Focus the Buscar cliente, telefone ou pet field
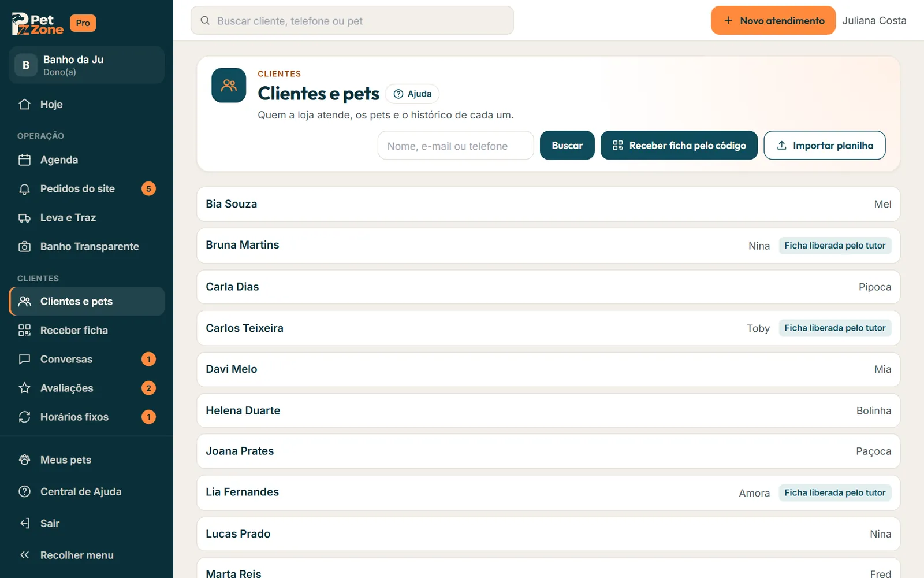Image resolution: width=924 pixels, height=578 pixels. (352, 21)
